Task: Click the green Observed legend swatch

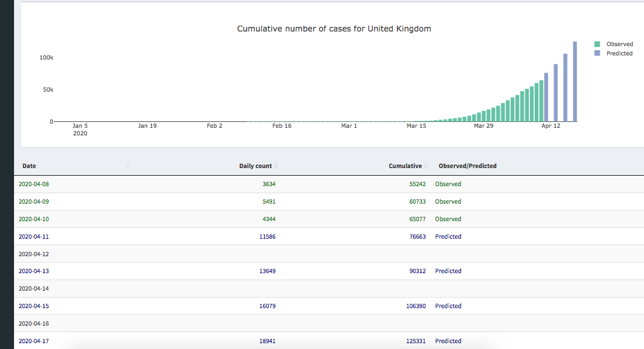Action: [597, 44]
